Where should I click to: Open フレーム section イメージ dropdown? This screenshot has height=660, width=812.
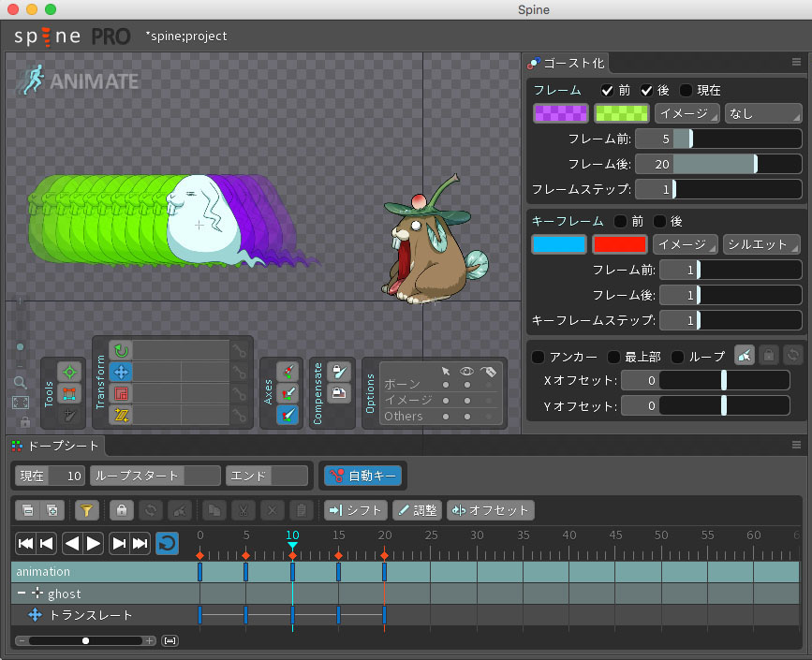[687, 113]
